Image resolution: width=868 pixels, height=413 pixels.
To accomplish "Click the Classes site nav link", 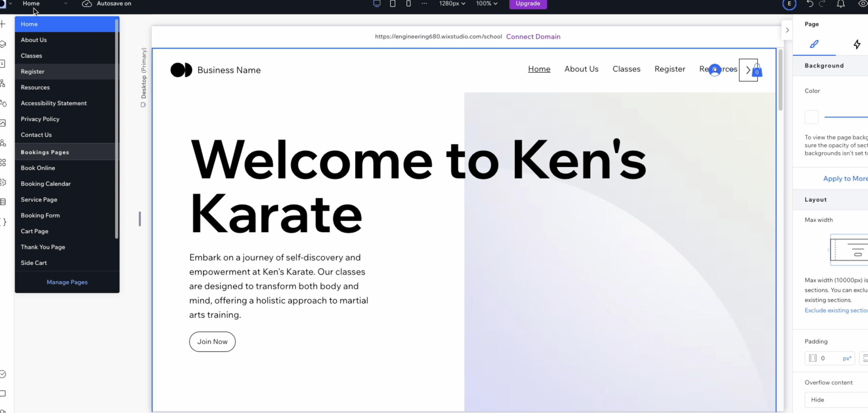I will [x=626, y=69].
